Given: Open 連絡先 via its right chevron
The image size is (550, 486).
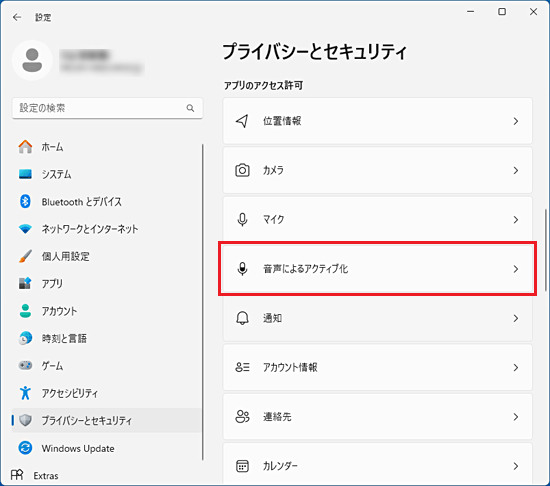Looking at the screenshot, I should click(516, 417).
